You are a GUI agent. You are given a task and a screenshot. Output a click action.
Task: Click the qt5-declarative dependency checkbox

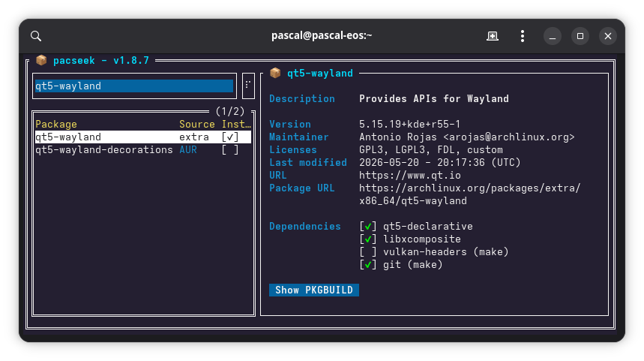368,226
